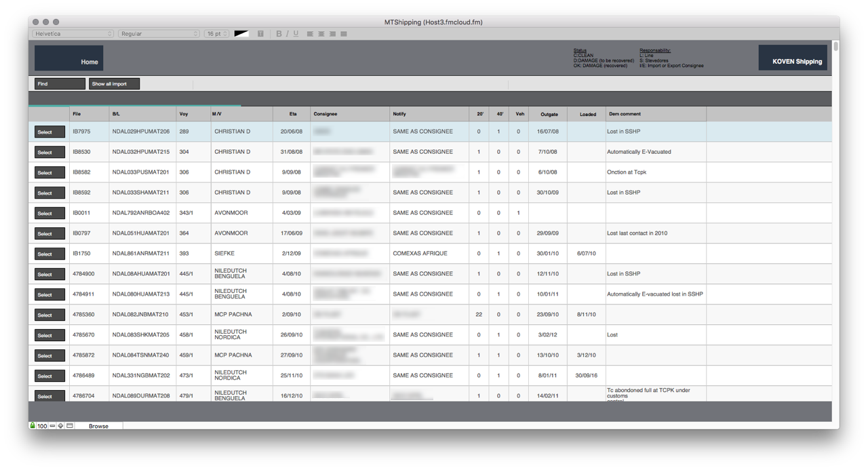Click the underline formatting icon
The height and width of the screenshot is (470, 868).
[x=296, y=34]
